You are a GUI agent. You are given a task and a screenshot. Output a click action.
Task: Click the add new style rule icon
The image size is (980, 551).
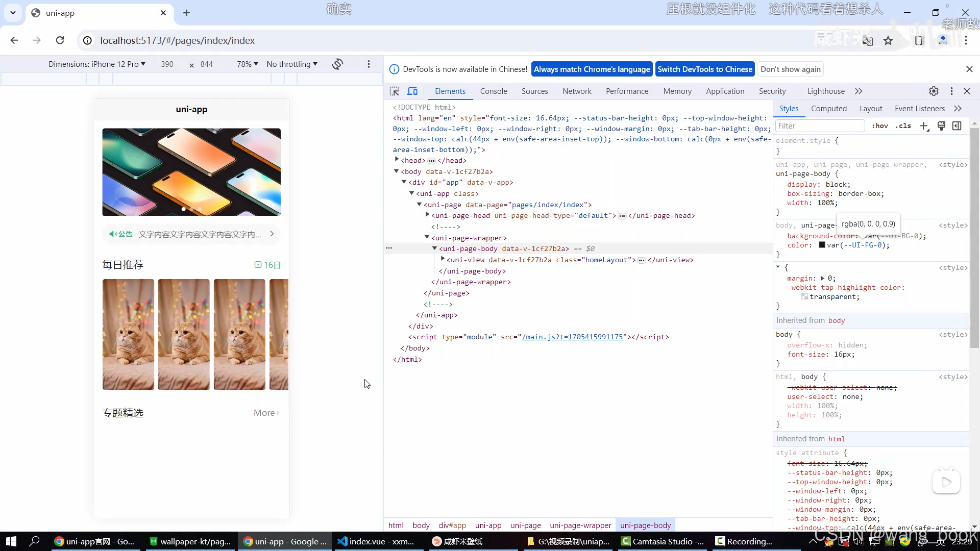pos(924,127)
